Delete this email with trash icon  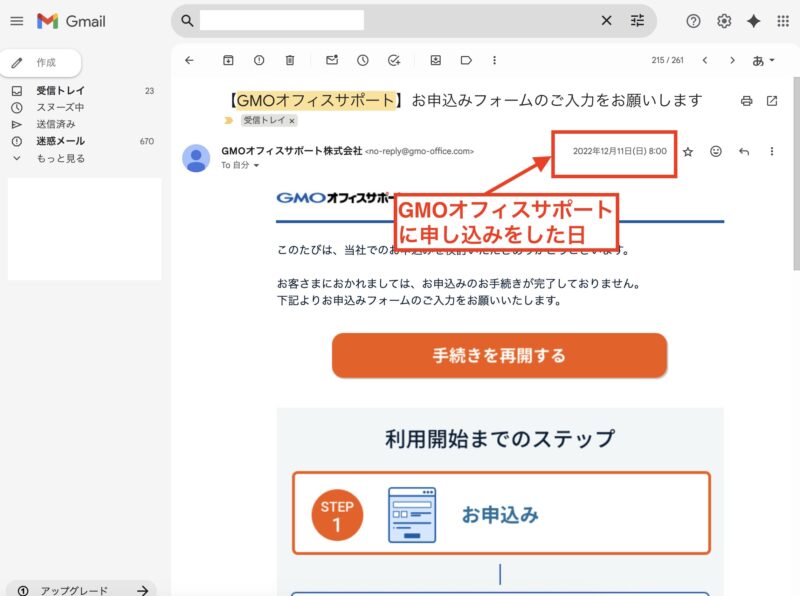click(x=290, y=60)
